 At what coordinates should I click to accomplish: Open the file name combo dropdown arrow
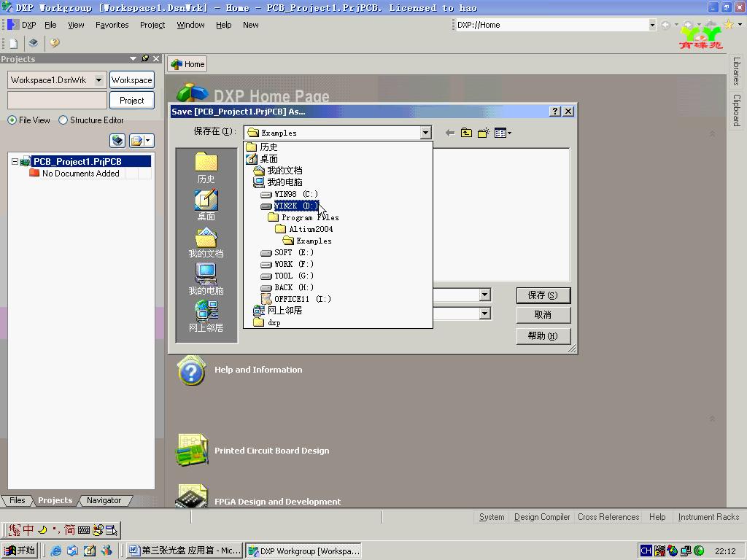coord(485,295)
